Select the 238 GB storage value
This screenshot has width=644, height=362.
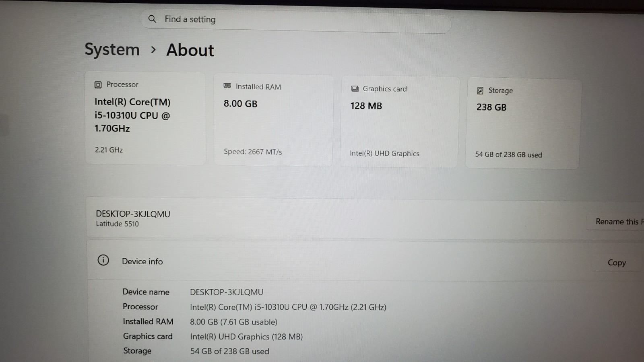tap(491, 107)
